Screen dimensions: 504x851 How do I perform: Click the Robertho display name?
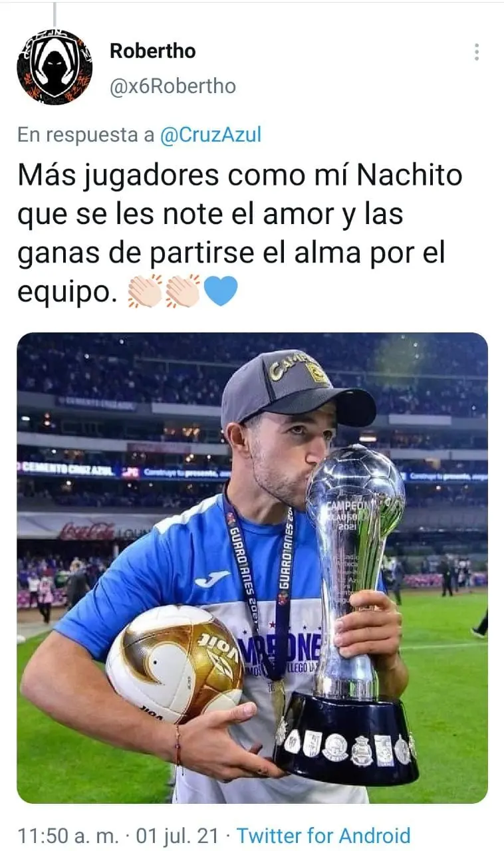(x=152, y=51)
